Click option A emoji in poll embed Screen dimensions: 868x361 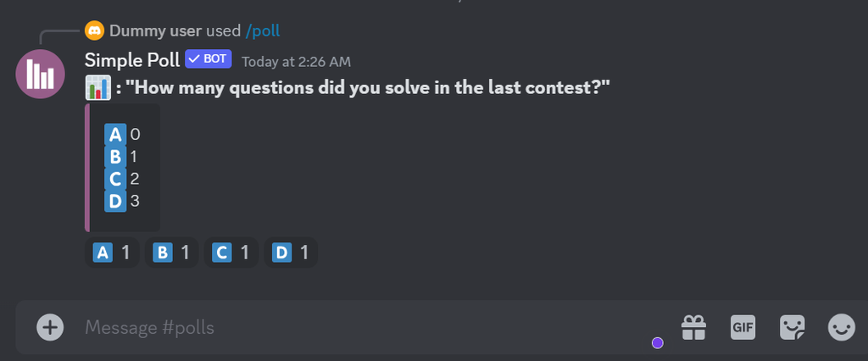pyautogui.click(x=115, y=134)
